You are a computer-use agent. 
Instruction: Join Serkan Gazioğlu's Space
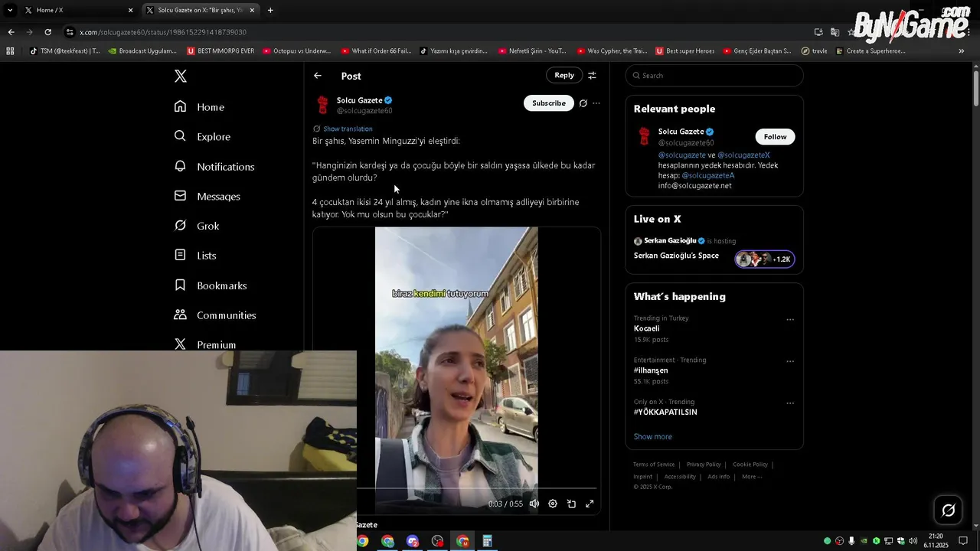(x=676, y=256)
